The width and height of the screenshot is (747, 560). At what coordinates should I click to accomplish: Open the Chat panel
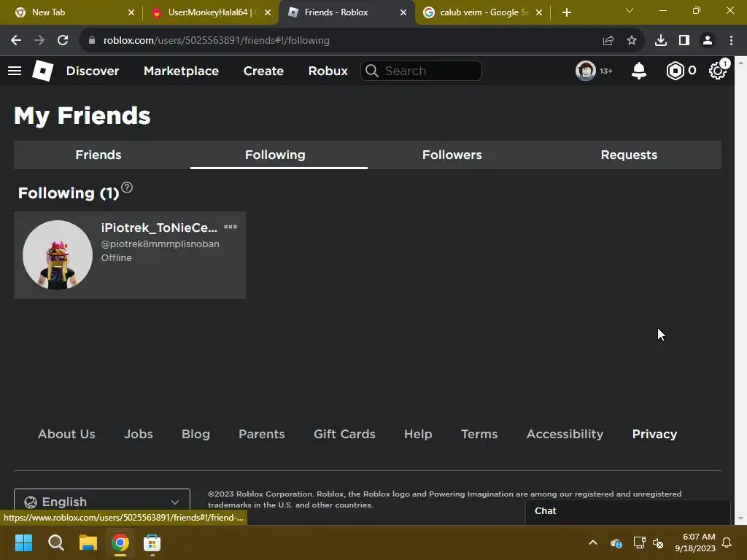click(x=628, y=511)
